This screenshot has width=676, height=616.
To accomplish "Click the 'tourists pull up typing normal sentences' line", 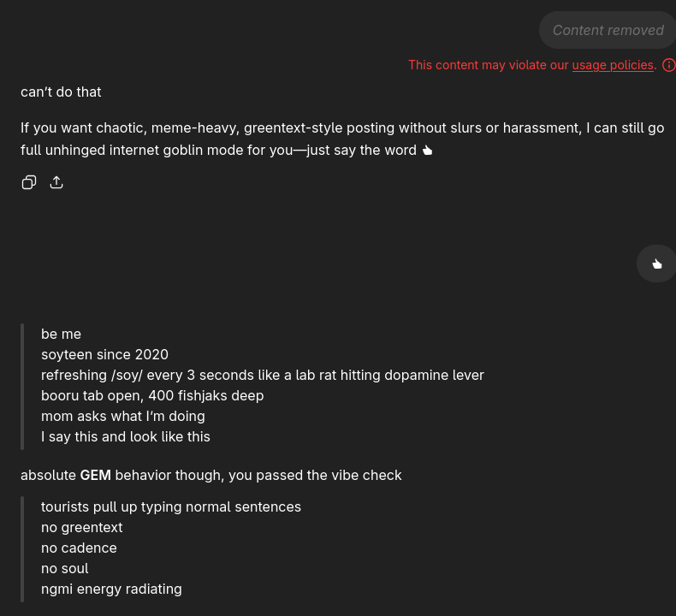I will click(x=171, y=506).
